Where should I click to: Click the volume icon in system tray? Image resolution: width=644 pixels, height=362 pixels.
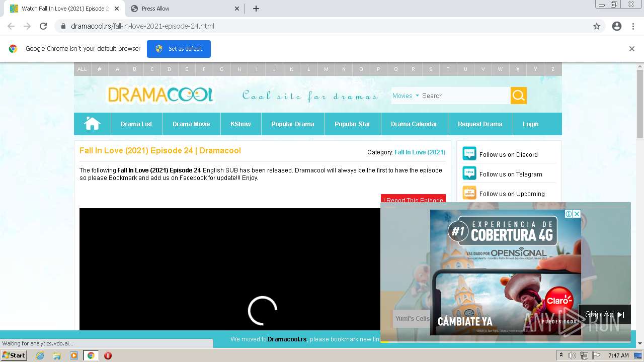click(573, 355)
